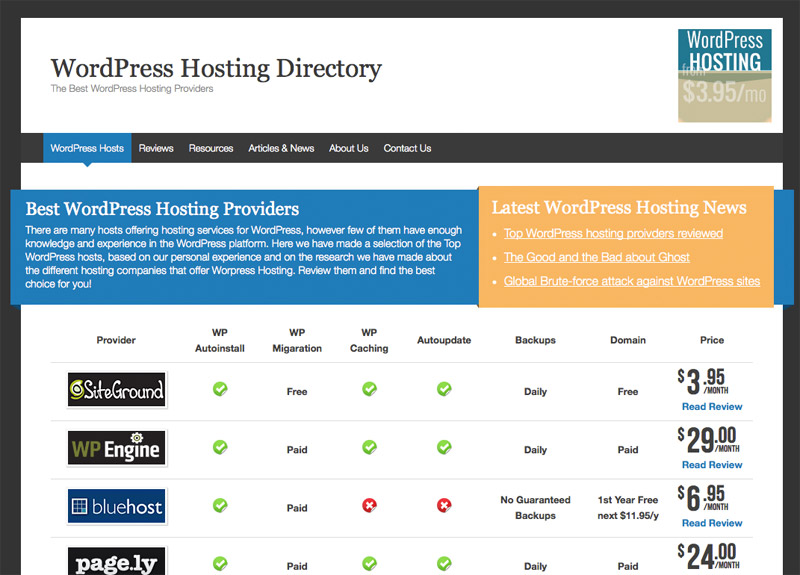Read Review for WP Engine
The height and width of the screenshot is (575, 800).
(712, 465)
